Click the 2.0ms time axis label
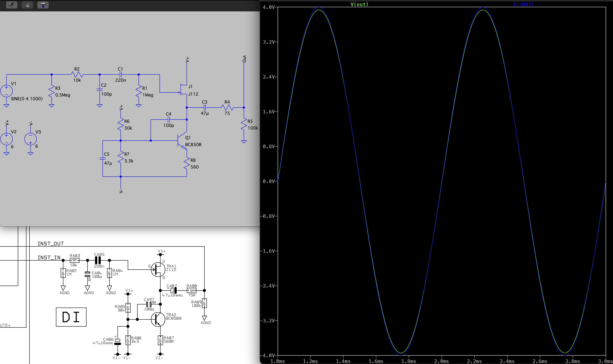 [441, 361]
